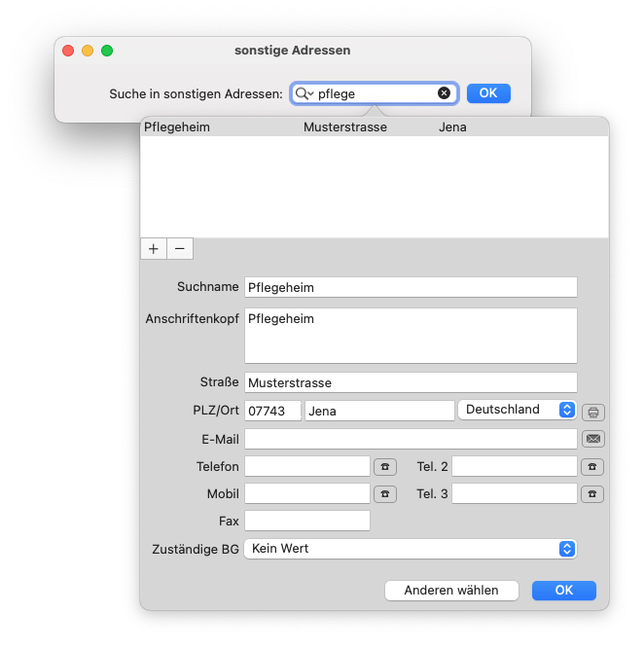
Task: Click the Tel. 2 input field
Action: (x=515, y=466)
